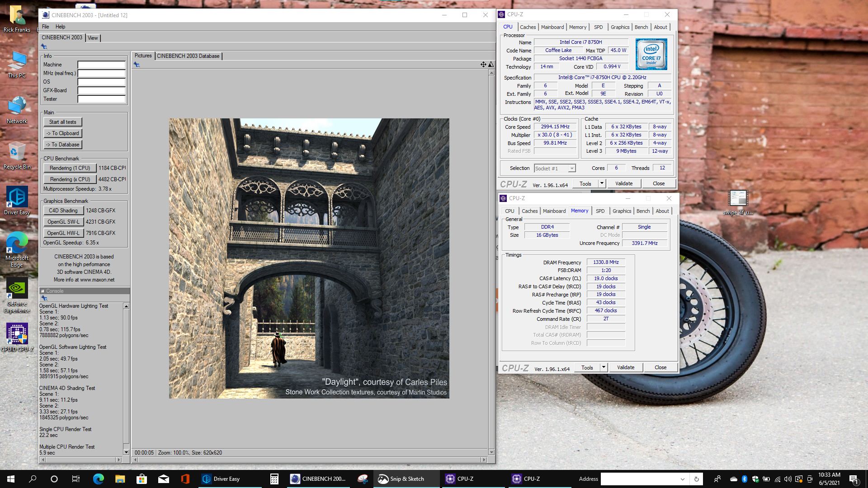Image resolution: width=868 pixels, height=488 pixels.
Task: Click the To Clipboard button
Action: [x=63, y=133]
